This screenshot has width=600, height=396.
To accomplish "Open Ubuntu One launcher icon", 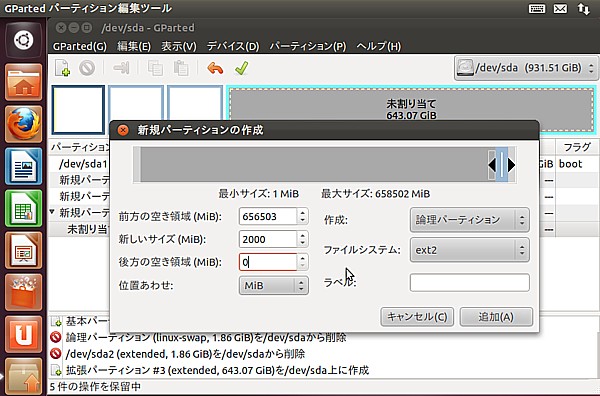I will 23,334.
